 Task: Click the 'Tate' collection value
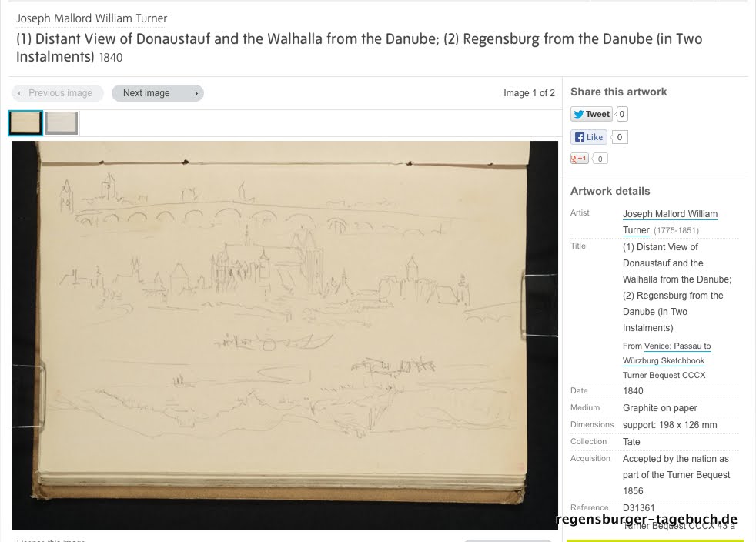[x=631, y=442]
